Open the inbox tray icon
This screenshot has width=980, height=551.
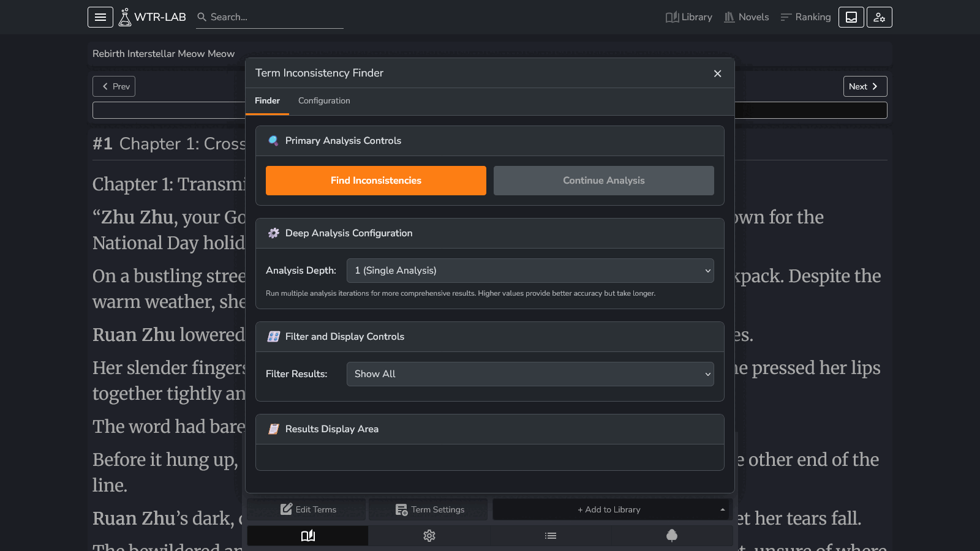tap(851, 17)
